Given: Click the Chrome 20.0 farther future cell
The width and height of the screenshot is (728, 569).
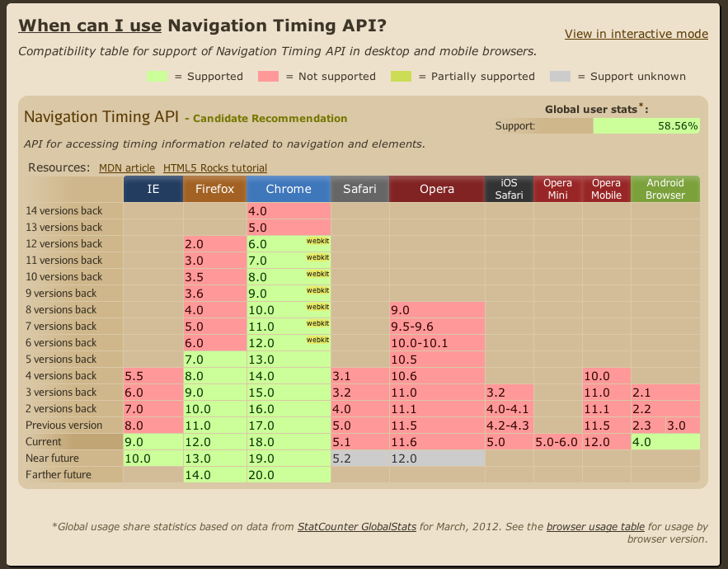Looking at the screenshot, I should (289, 475).
